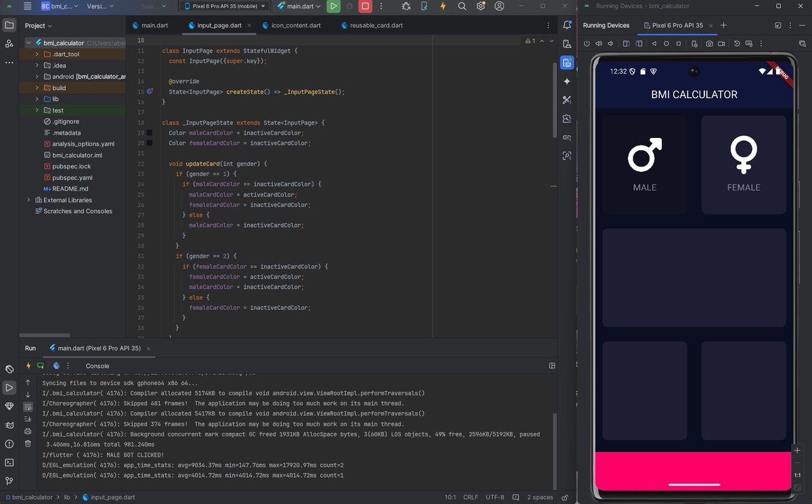Expand the lib folder in the Project tree
Viewport: 812px width, 504px height.
click(36, 99)
